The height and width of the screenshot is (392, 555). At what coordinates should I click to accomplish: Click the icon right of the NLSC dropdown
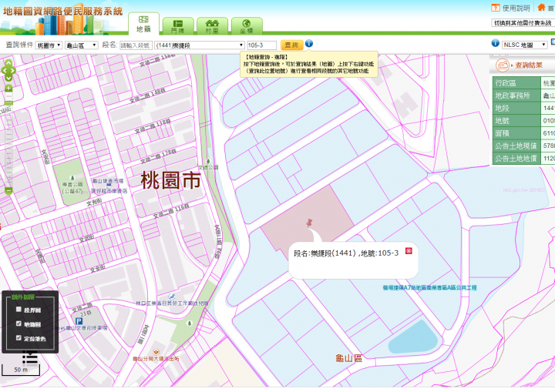tap(553, 42)
